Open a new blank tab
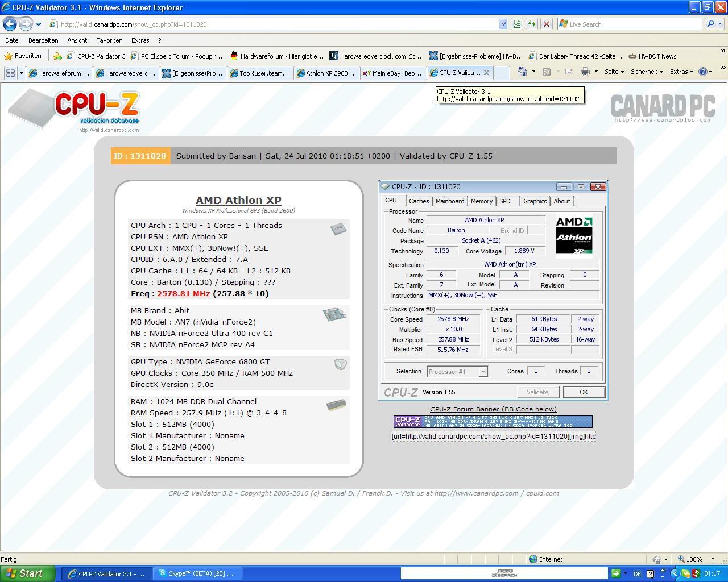This screenshot has height=582, width=728. click(501, 73)
